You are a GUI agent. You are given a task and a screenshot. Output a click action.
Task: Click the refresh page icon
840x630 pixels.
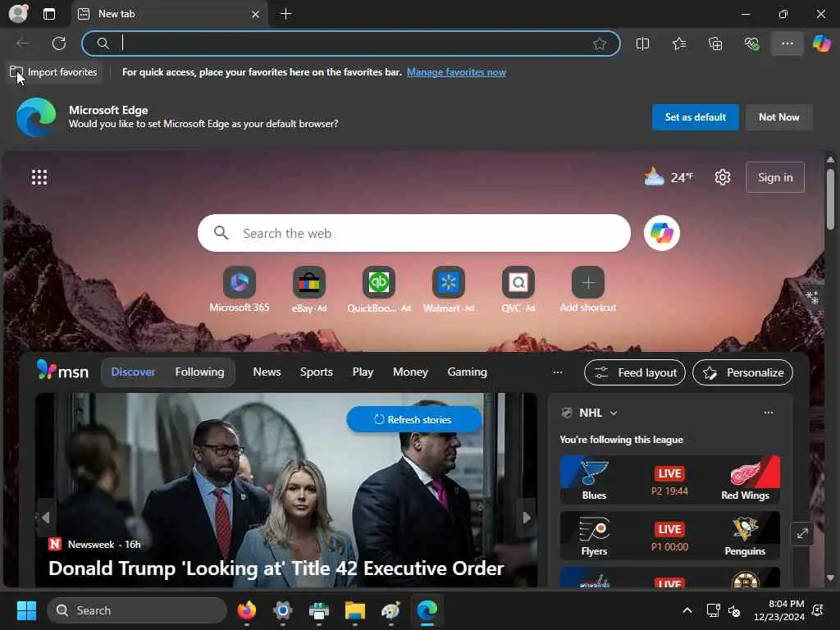(59, 43)
